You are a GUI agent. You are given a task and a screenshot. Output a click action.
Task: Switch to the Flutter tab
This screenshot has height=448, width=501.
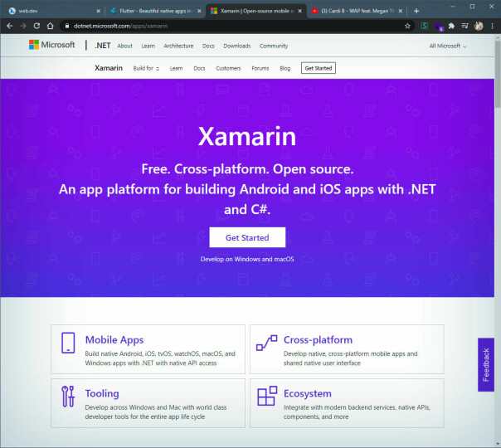[x=155, y=11]
